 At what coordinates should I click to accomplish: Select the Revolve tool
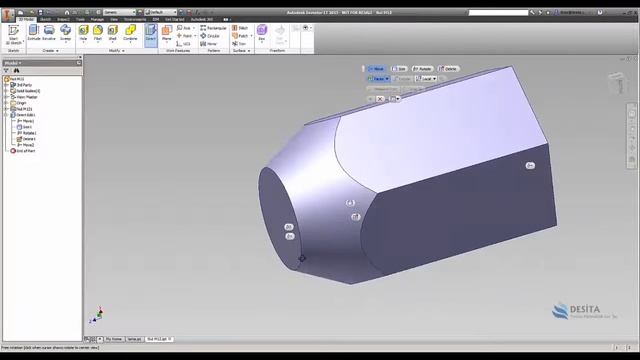49,33
